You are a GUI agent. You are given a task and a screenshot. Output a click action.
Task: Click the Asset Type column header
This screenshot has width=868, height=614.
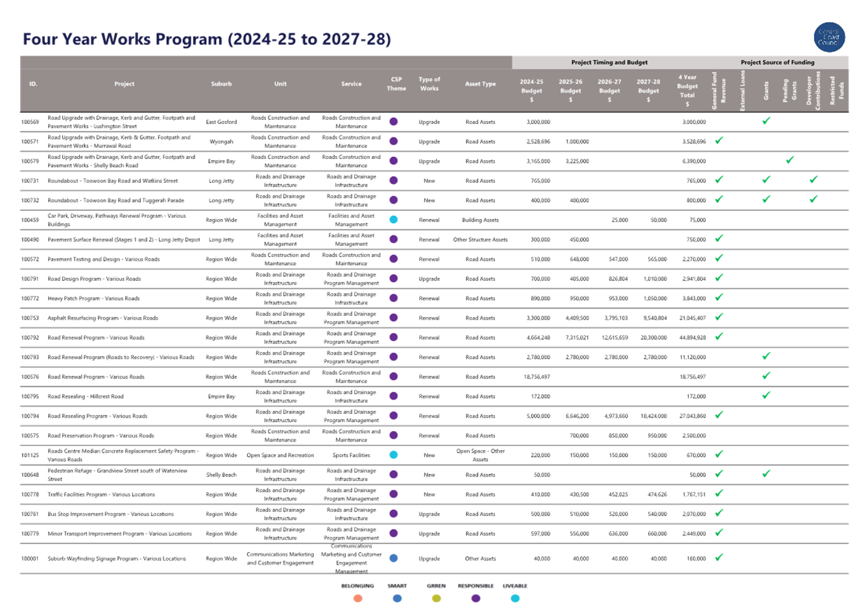pos(480,84)
